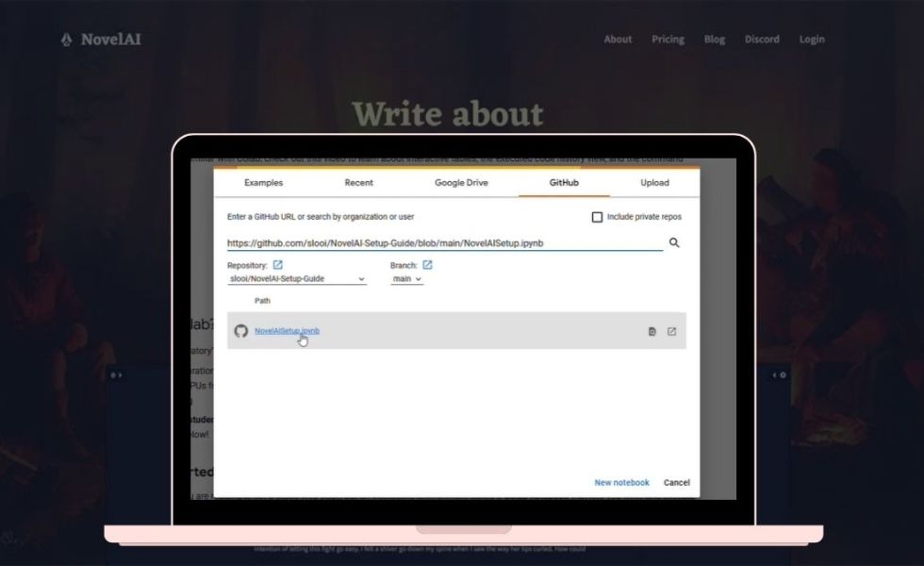
Task: Click the GitHub octocat icon beside NovelAISetup.ipynb
Action: (x=240, y=331)
